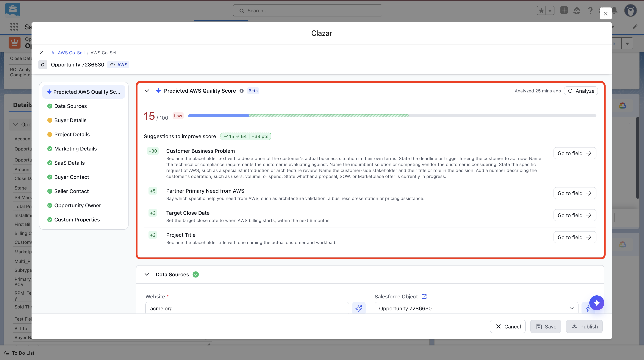This screenshot has width=644, height=360.
Task: Click the To Do List utility bar item
Action: coord(20,353)
